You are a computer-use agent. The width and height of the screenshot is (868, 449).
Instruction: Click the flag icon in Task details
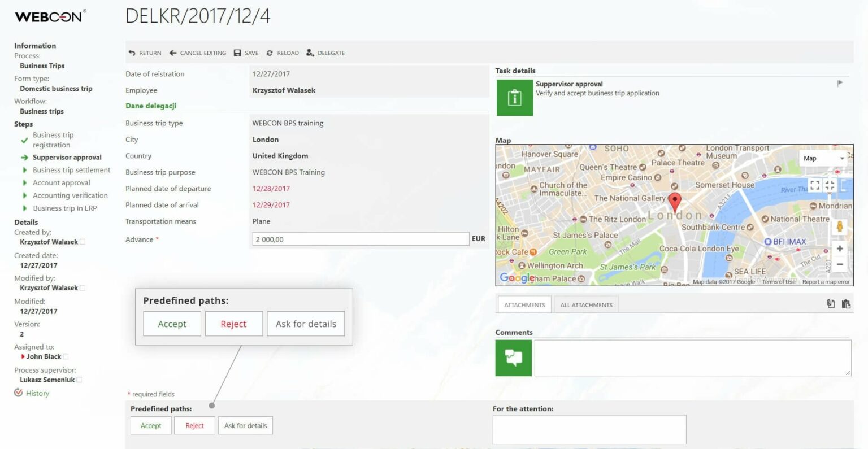(840, 83)
